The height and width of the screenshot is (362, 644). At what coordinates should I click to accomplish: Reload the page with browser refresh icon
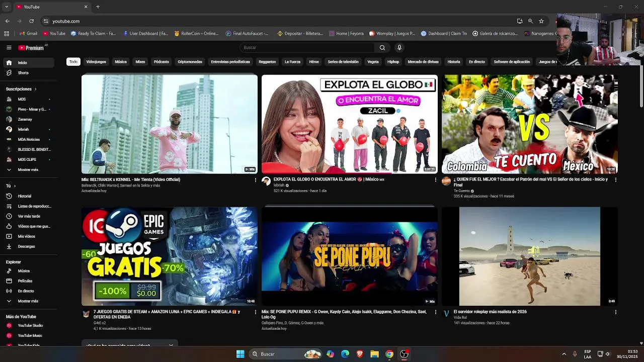[x=31, y=21]
